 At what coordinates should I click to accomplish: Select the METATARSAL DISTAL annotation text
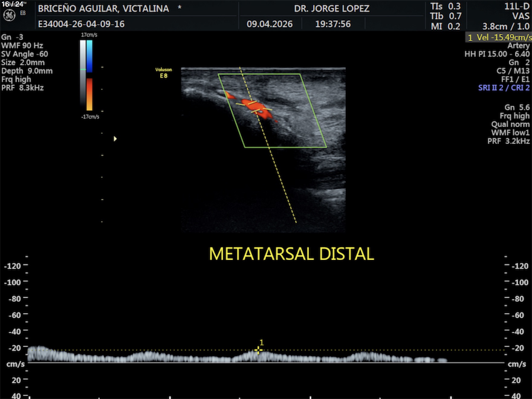point(291,254)
